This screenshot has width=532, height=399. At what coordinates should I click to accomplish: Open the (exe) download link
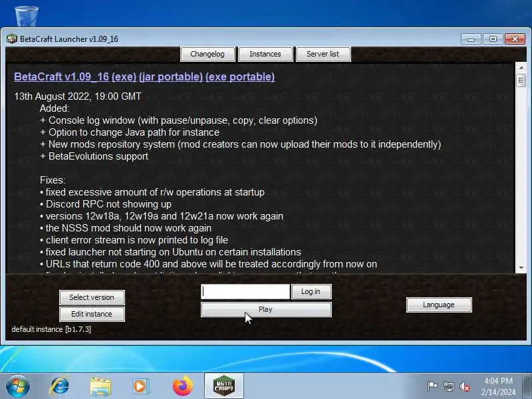[x=124, y=76]
